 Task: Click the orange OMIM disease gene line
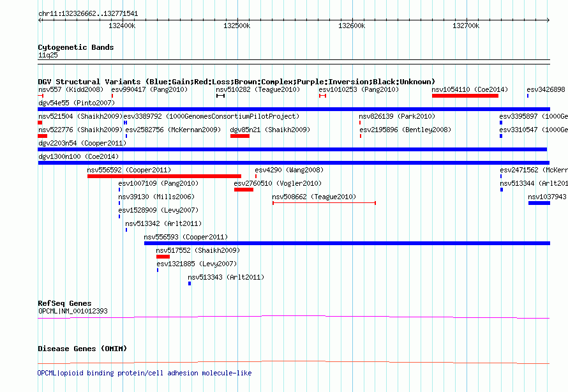tap(294, 362)
